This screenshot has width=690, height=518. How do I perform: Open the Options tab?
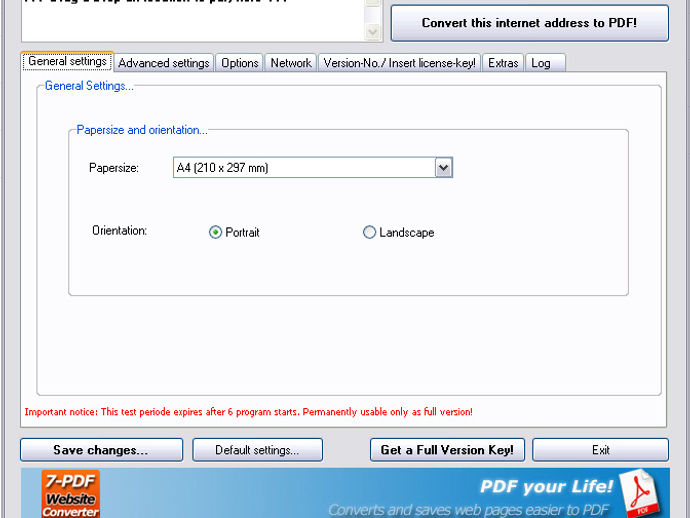tap(239, 63)
